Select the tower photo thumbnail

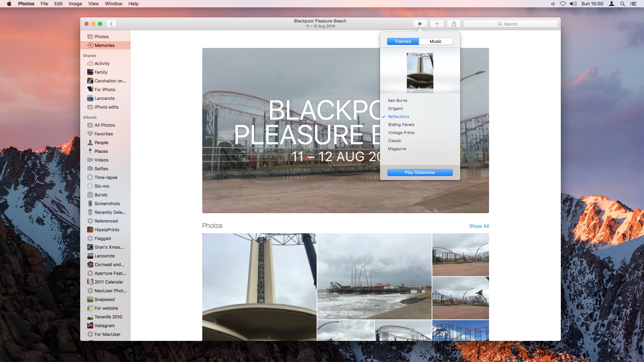259,287
